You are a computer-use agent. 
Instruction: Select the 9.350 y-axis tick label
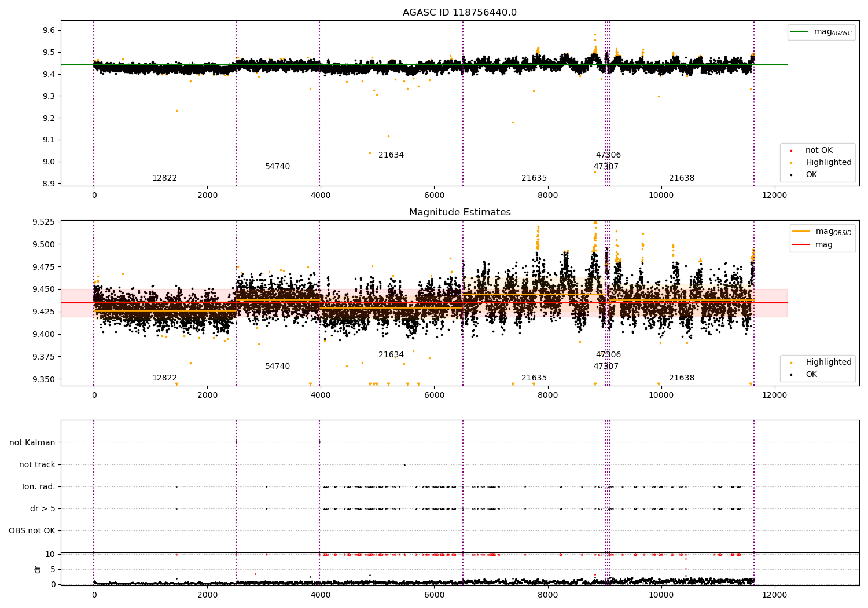point(45,379)
